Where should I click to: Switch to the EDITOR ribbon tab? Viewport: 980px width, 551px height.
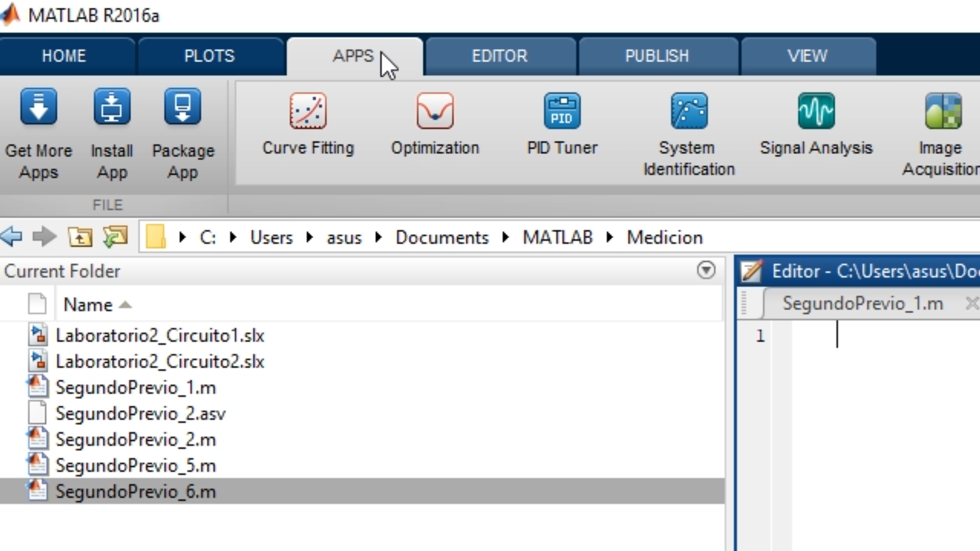[500, 56]
